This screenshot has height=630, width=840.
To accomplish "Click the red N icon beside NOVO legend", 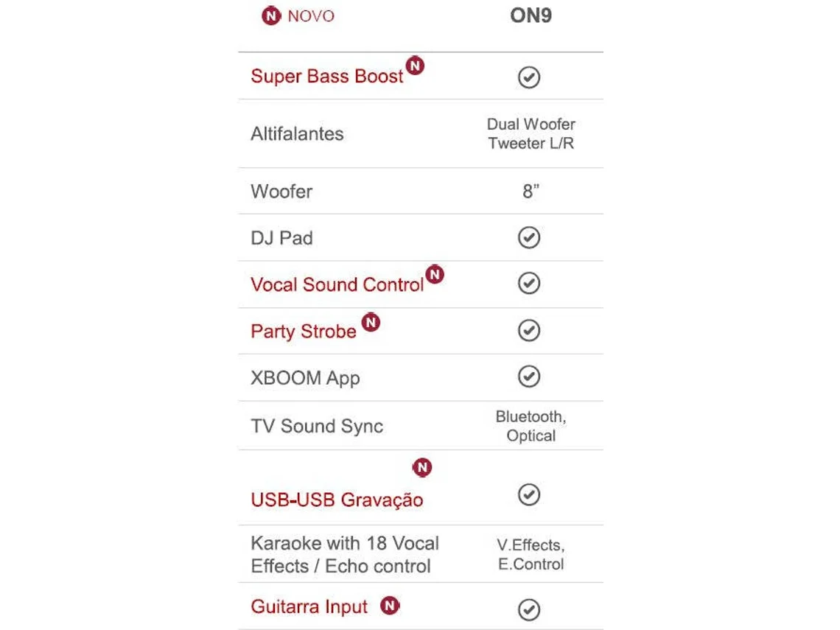I will click(271, 16).
